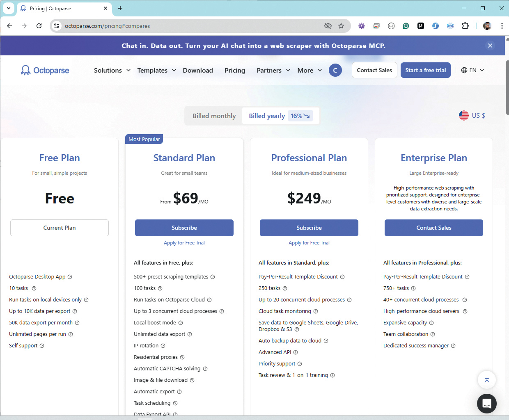Screen dimensions: 509x420
Task: Go to Download in the navigation
Action: pyautogui.click(x=198, y=70)
